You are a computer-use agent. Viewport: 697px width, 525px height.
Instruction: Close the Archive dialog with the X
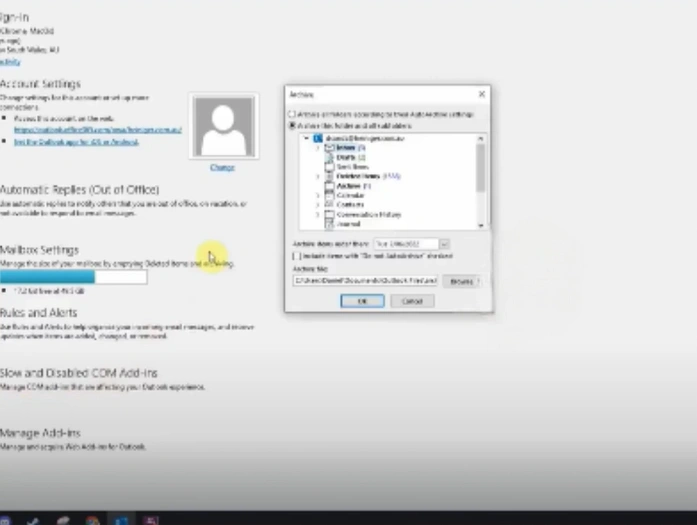pyautogui.click(x=482, y=94)
